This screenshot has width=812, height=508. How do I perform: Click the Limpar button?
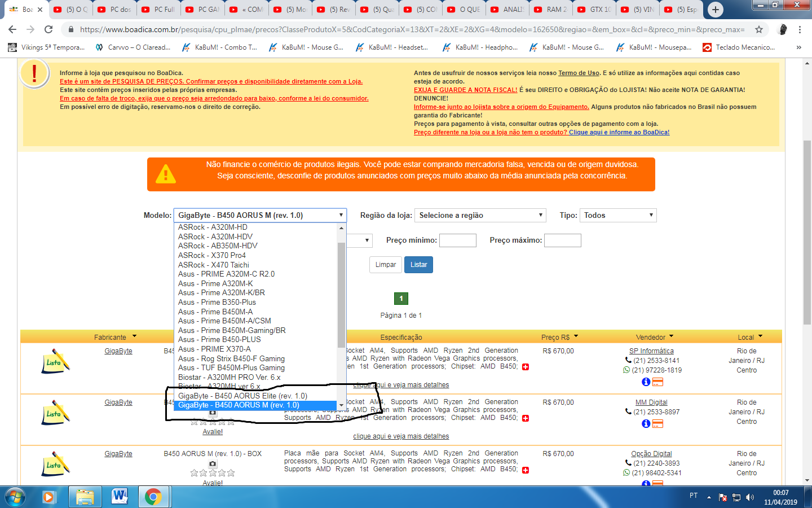pyautogui.click(x=386, y=265)
